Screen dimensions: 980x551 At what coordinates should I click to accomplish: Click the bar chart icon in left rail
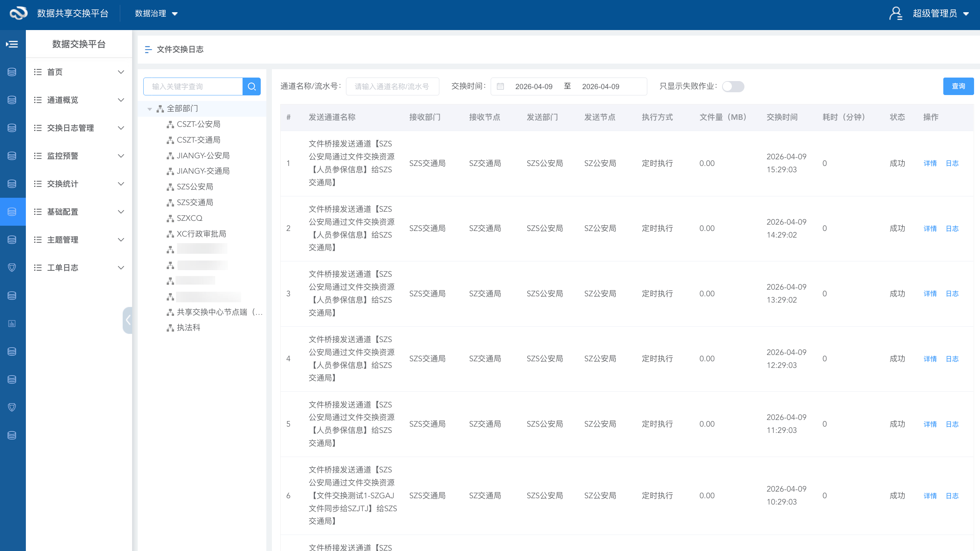[12, 324]
